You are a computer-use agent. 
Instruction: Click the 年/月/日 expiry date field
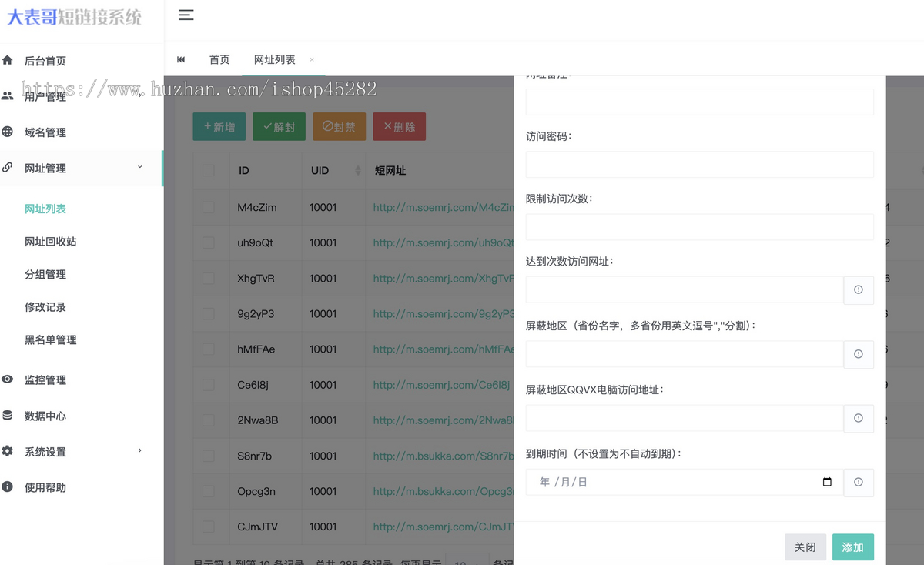(685, 482)
